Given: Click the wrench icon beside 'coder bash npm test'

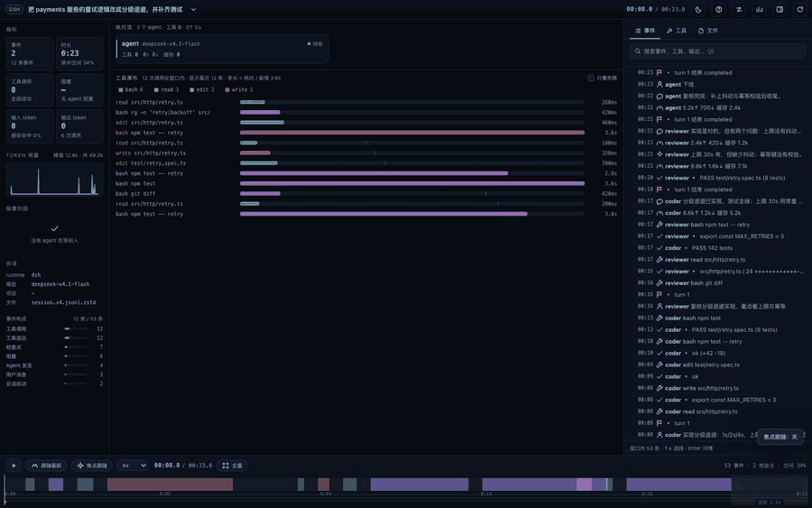Looking at the screenshot, I should pyautogui.click(x=660, y=318).
